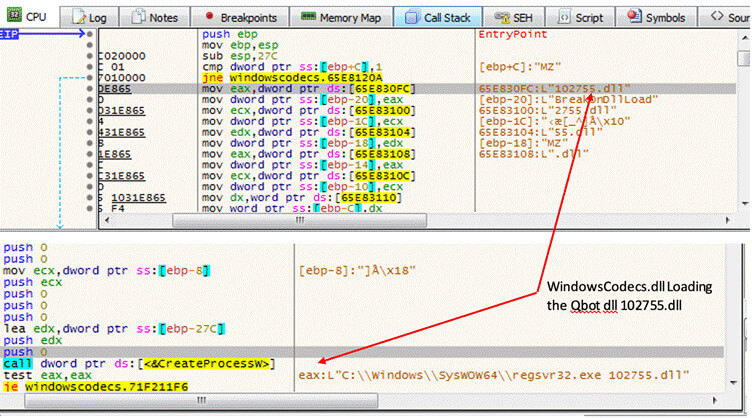The height and width of the screenshot is (418, 752).
Task: Switch to the Log tab
Action: pyautogui.click(x=89, y=17)
